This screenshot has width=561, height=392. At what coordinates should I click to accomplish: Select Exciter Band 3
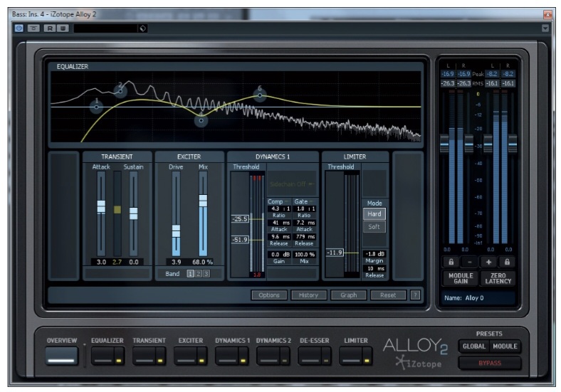(x=206, y=274)
